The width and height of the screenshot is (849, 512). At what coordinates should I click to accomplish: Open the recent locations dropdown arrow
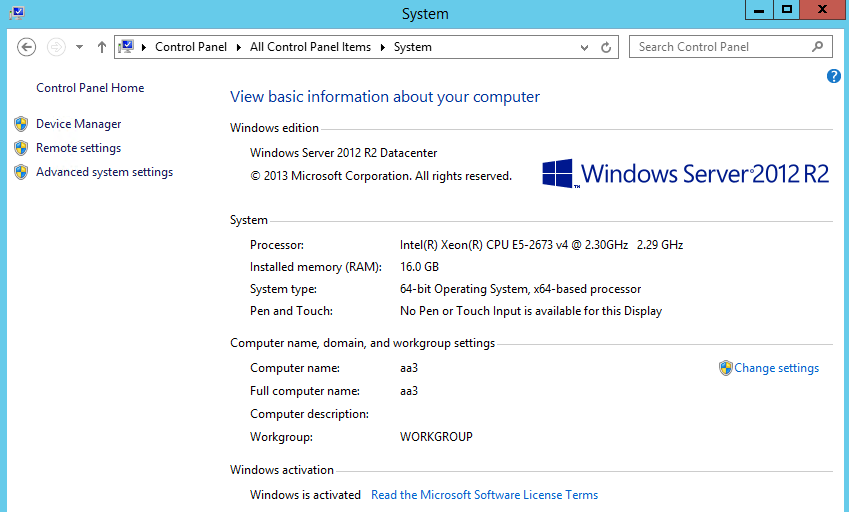pyautogui.click(x=80, y=47)
